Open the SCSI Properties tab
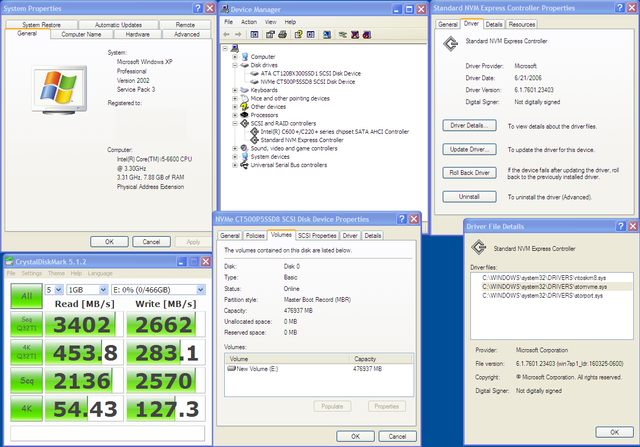 (x=317, y=236)
